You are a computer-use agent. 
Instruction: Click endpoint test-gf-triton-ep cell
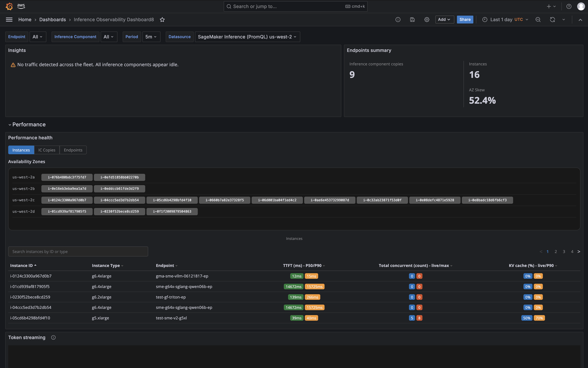pyautogui.click(x=171, y=297)
